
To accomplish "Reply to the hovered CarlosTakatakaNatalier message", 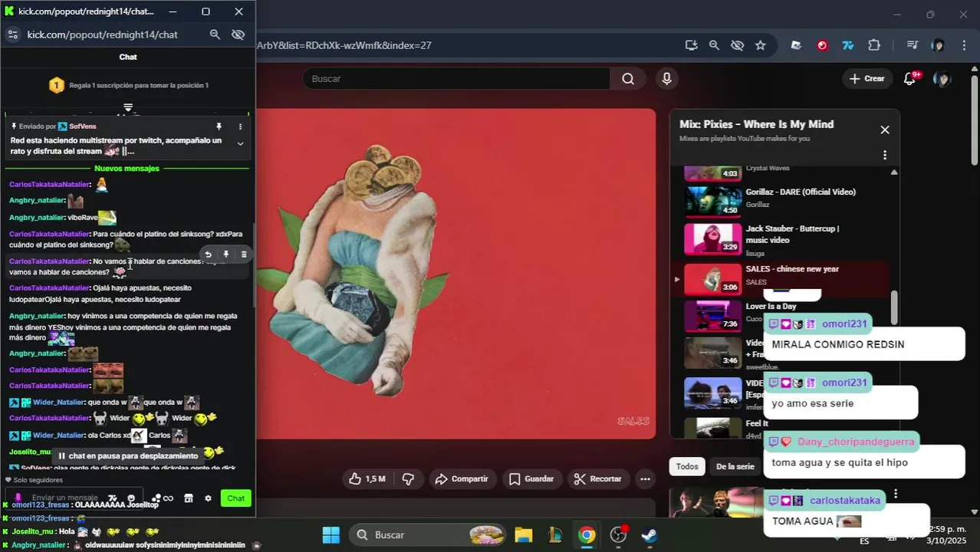I will pos(208,255).
